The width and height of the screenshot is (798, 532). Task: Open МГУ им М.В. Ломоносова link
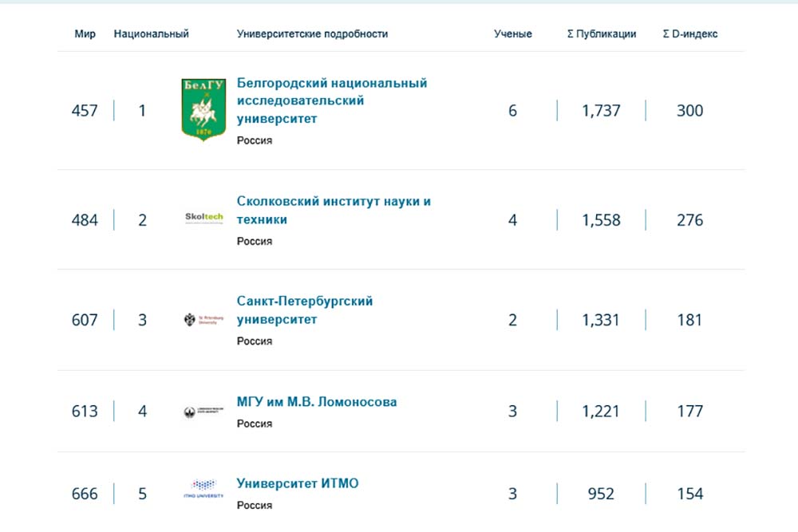coord(317,402)
